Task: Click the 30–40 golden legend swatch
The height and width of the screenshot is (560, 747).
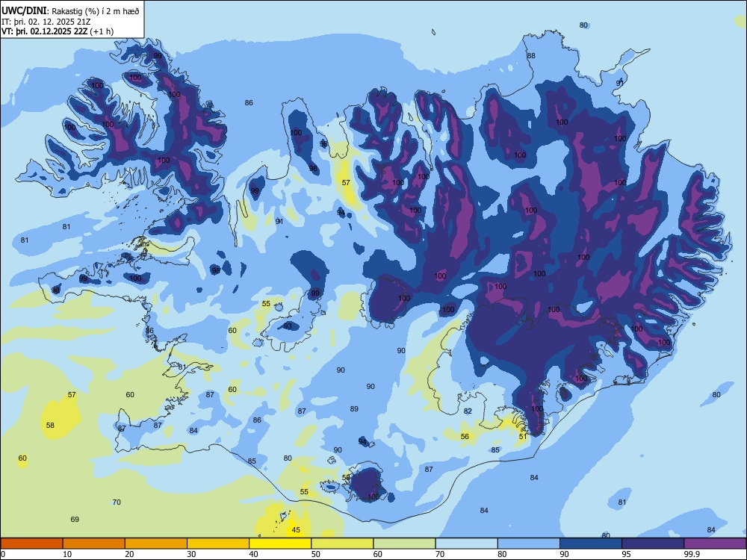Action: (218, 544)
